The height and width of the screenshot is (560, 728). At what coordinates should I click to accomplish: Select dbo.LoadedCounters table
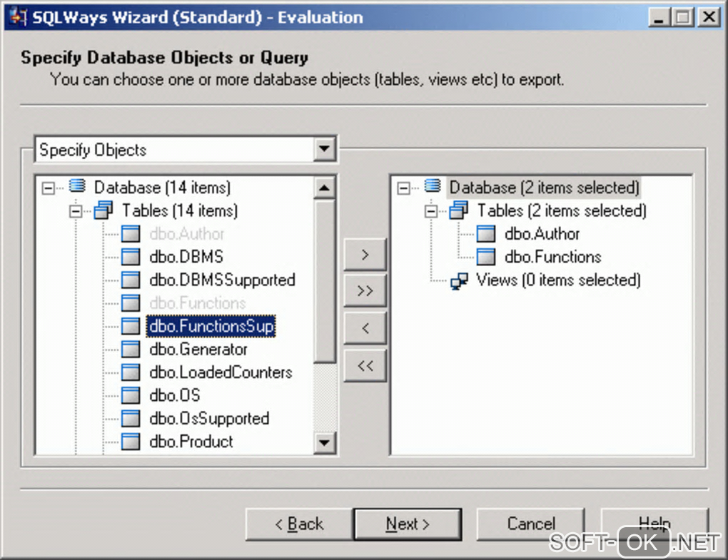click(221, 372)
